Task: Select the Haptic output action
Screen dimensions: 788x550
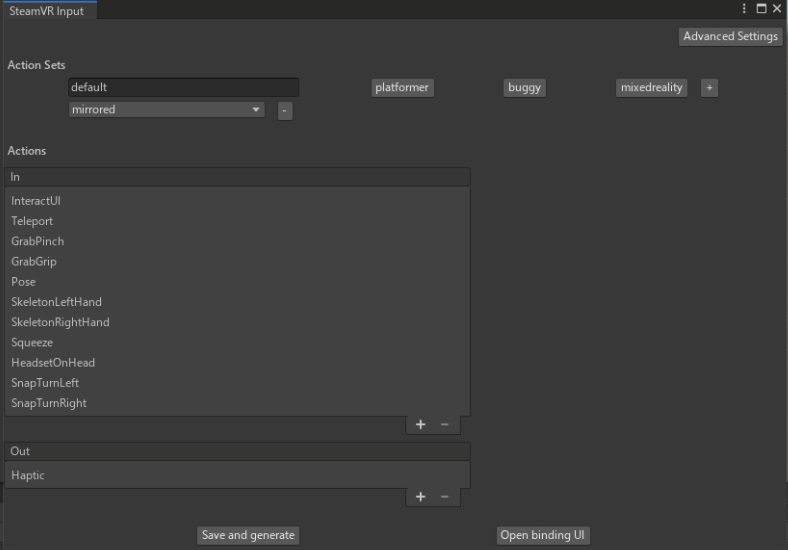Action: tap(237, 476)
